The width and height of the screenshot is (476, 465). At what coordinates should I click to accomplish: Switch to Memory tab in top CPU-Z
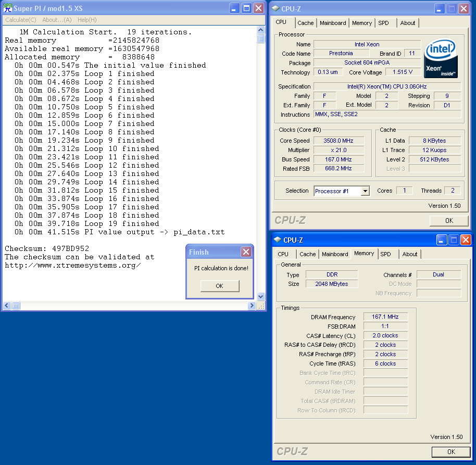point(362,23)
